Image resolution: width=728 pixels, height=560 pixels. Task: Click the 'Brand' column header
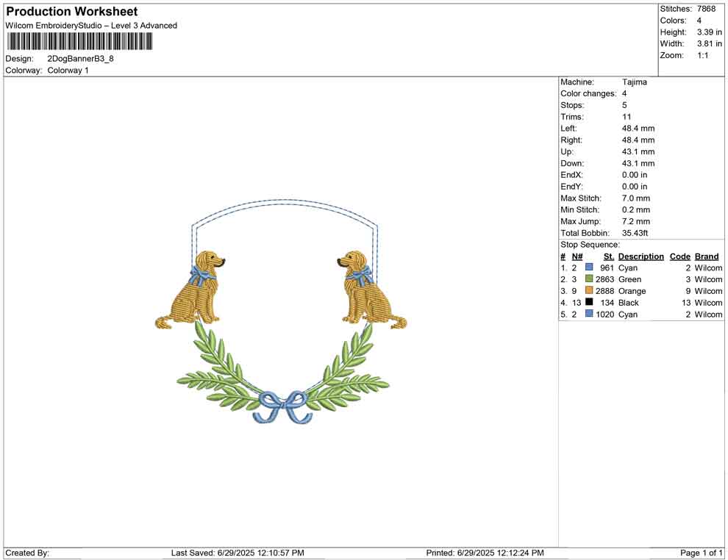[706, 256]
